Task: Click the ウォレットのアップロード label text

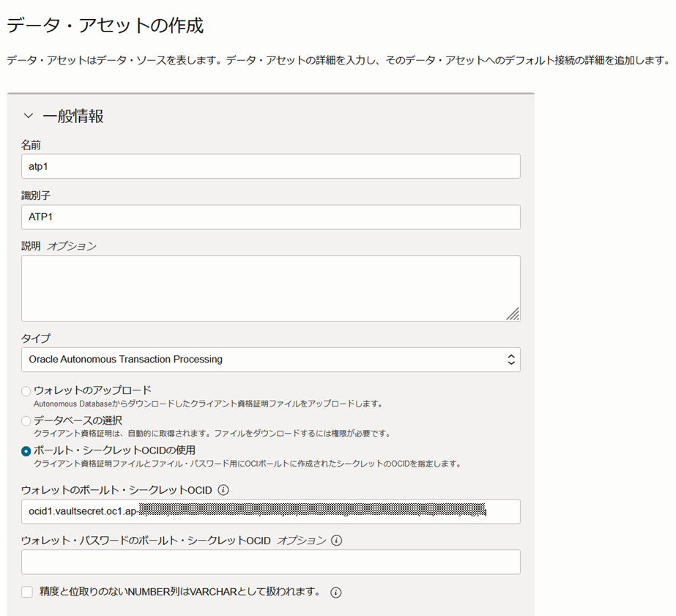Action: pyautogui.click(x=93, y=390)
